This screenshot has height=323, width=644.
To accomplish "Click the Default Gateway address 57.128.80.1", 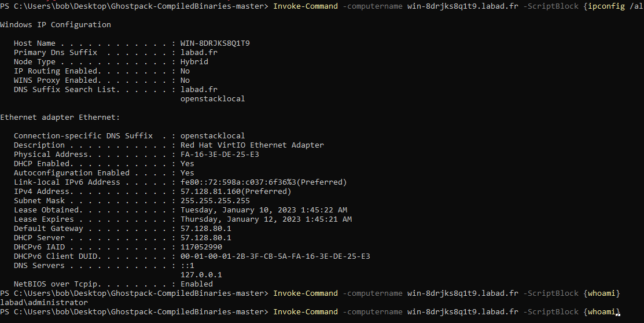I will (205, 229).
